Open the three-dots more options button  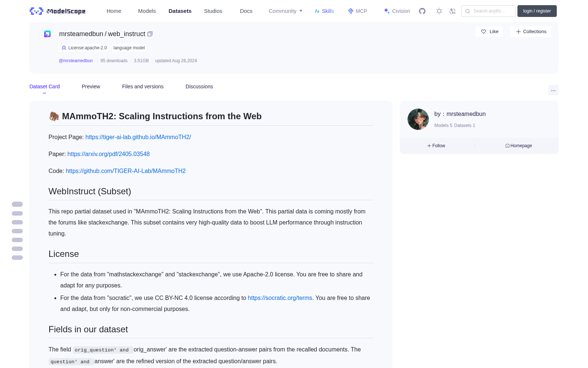click(553, 90)
